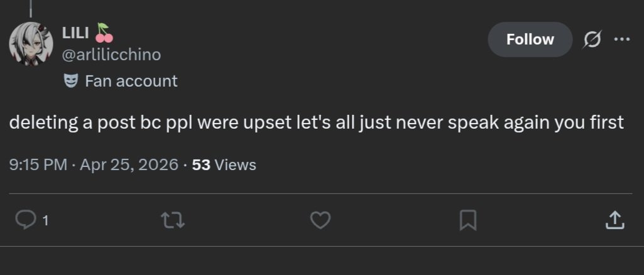644x275 pixels.
Task: Click the Fan account label
Action: [x=131, y=81]
